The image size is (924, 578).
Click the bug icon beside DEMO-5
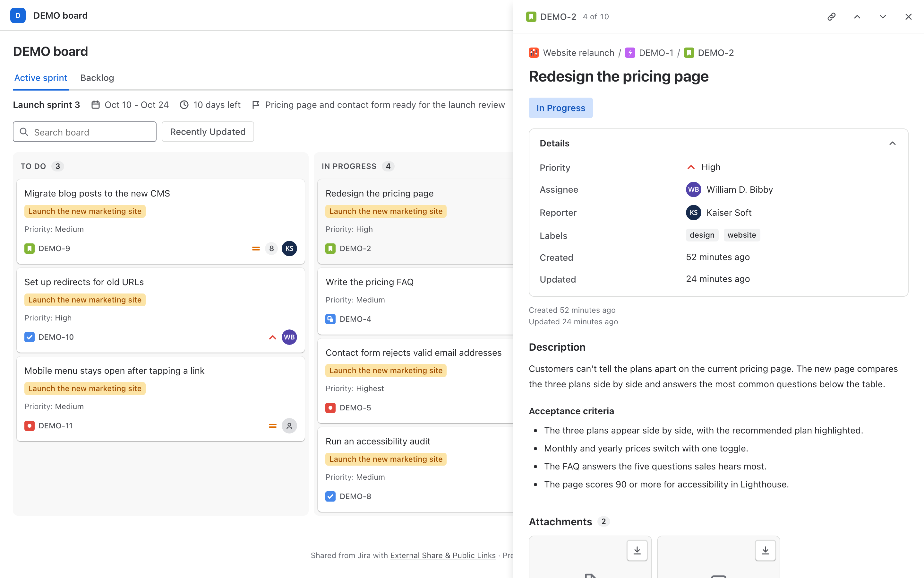[331, 408]
